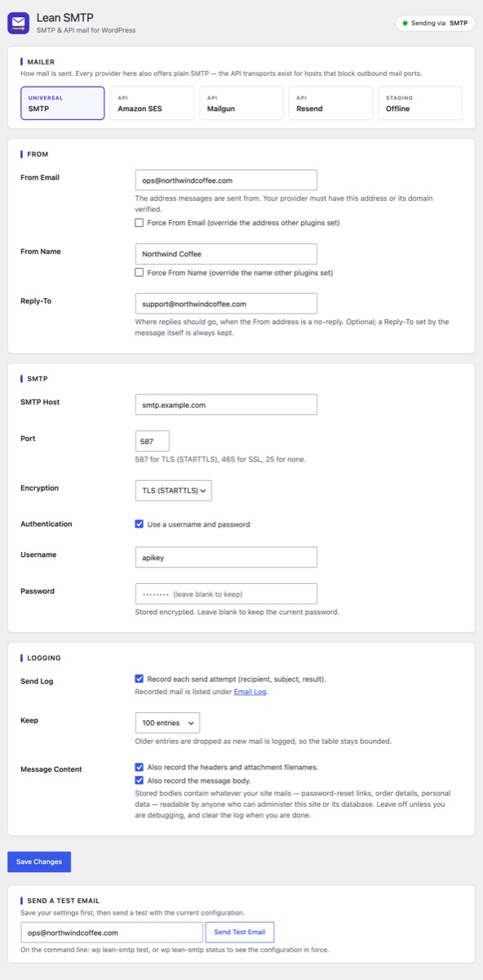Open the Keep '100 entries' dropdown
This screenshot has width=483, height=980.
coord(167,723)
